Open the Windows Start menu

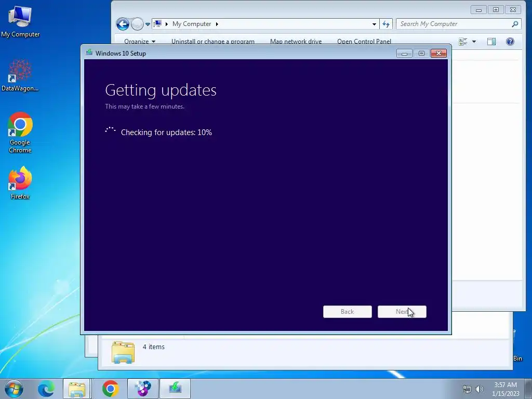click(x=14, y=389)
